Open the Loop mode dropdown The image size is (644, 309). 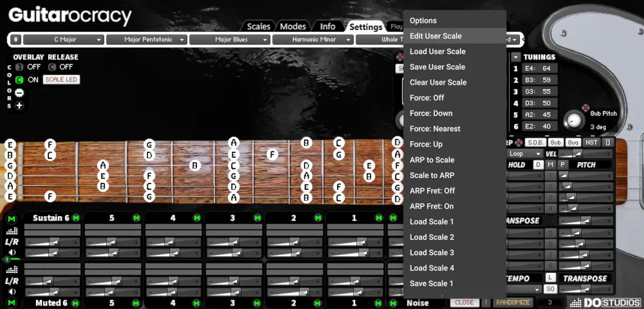tap(525, 154)
